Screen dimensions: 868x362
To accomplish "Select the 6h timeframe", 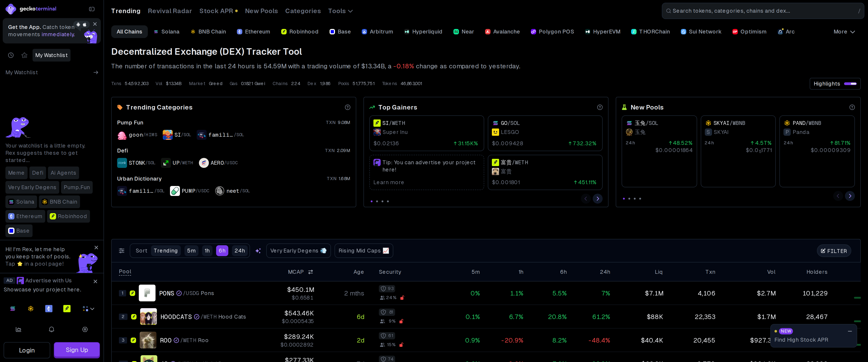I will coord(222,250).
